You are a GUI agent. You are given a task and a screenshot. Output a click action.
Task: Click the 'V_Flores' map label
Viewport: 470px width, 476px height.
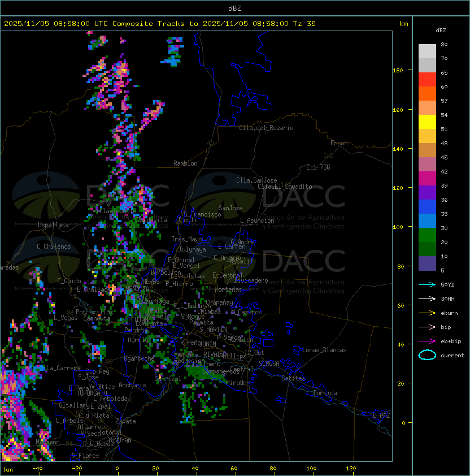coord(85,456)
